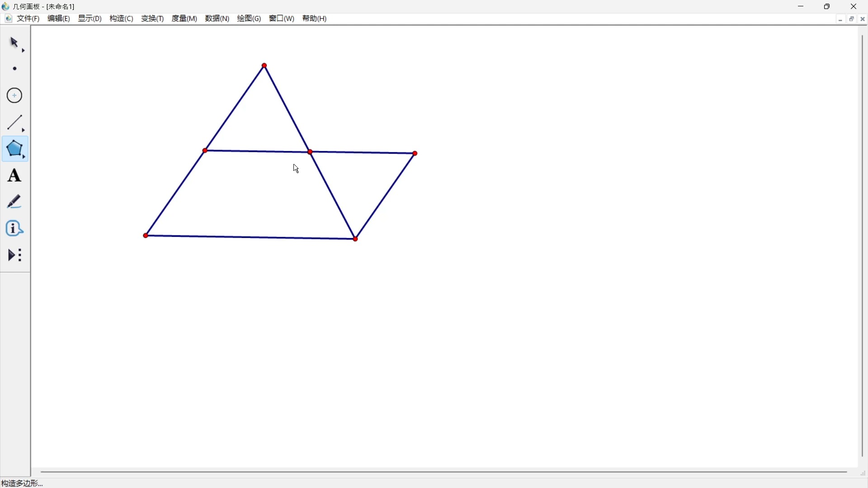Click the horizontal scrollbar at the bottom
This screenshot has width=868, height=488.
coord(444,473)
